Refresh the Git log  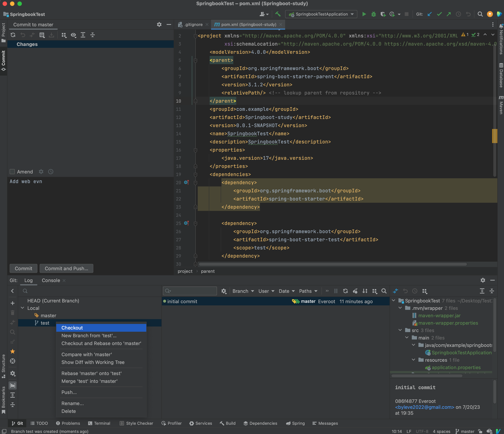tap(345, 291)
